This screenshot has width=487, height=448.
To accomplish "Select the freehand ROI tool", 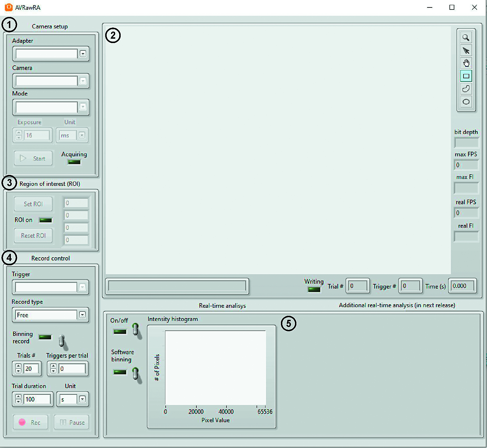I will point(466,89).
